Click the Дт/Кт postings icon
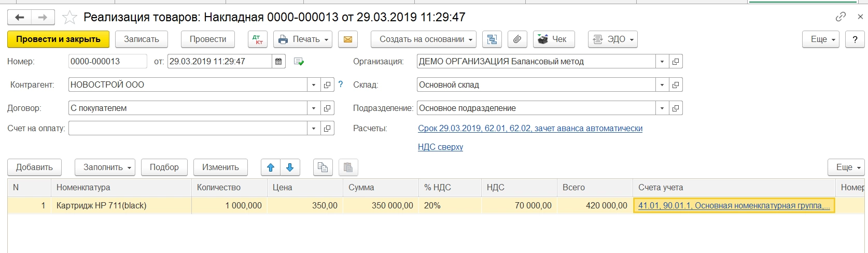The height and width of the screenshot is (253, 868). point(258,39)
